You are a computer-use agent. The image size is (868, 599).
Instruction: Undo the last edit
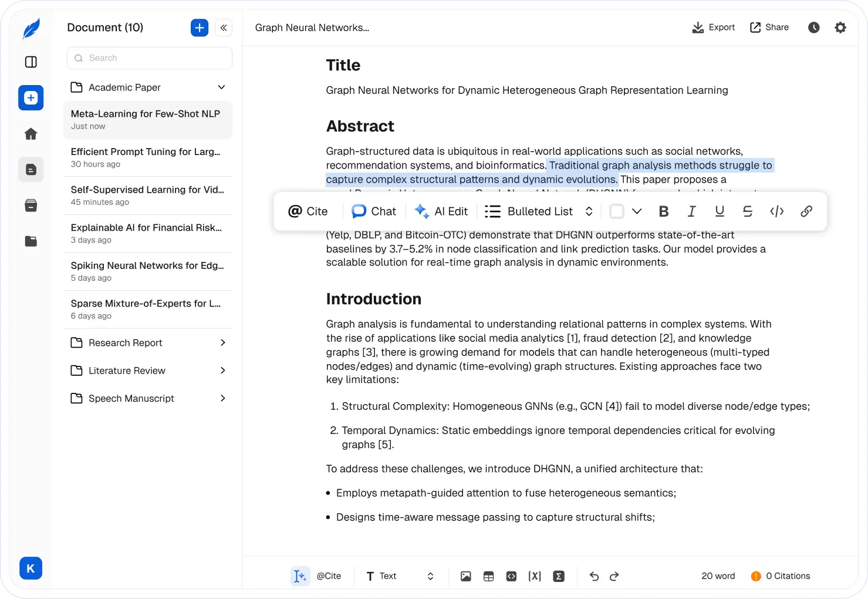(594, 576)
